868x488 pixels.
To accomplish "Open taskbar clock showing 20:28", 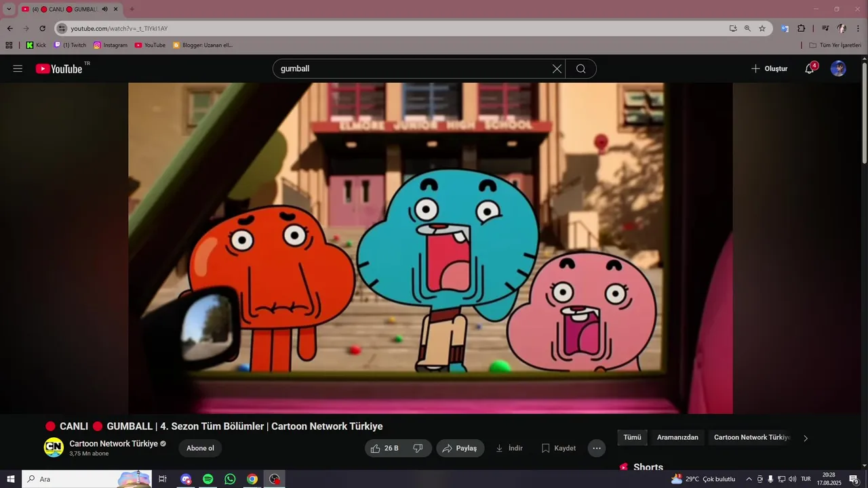I will click(829, 479).
